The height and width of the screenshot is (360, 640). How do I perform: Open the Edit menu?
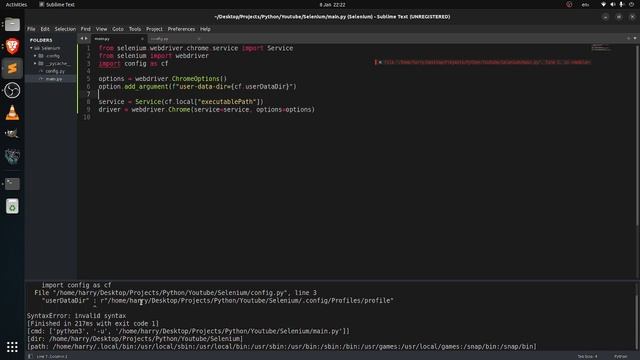pyautogui.click(x=45, y=29)
